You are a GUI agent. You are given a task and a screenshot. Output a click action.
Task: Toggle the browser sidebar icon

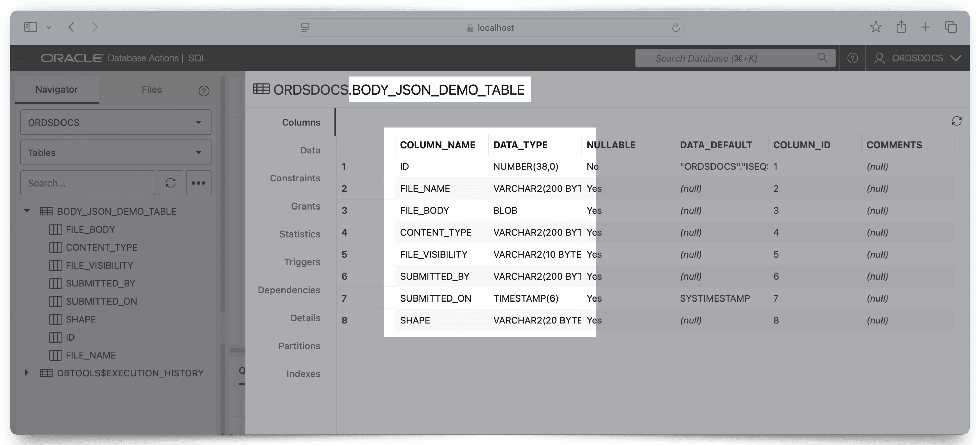coord(31,27)
